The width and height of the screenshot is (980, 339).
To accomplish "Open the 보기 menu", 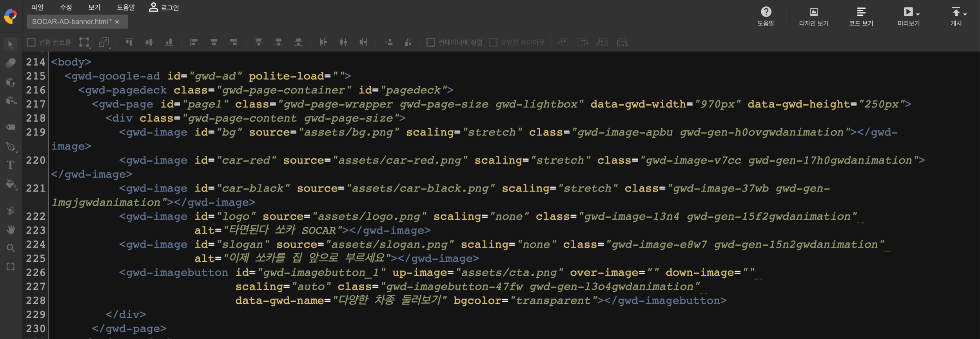I will tap(94, 7).
